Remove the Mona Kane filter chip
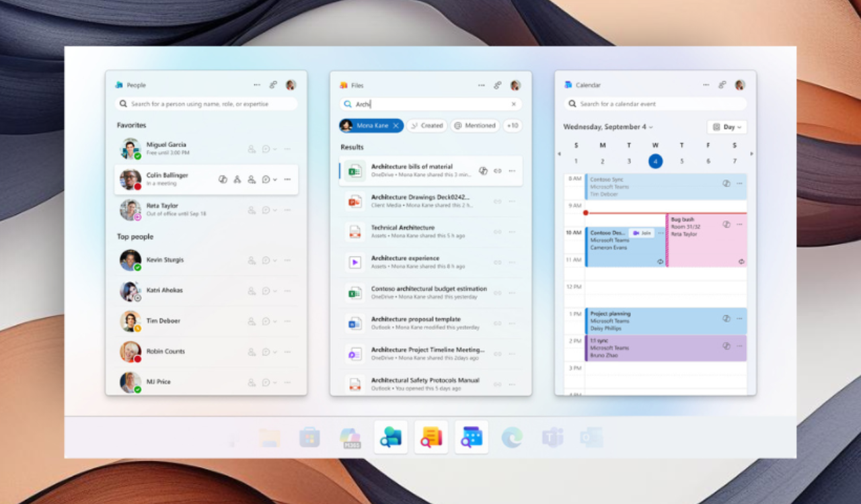The width and height of the screenshot is (861, 504). [397, 125]
